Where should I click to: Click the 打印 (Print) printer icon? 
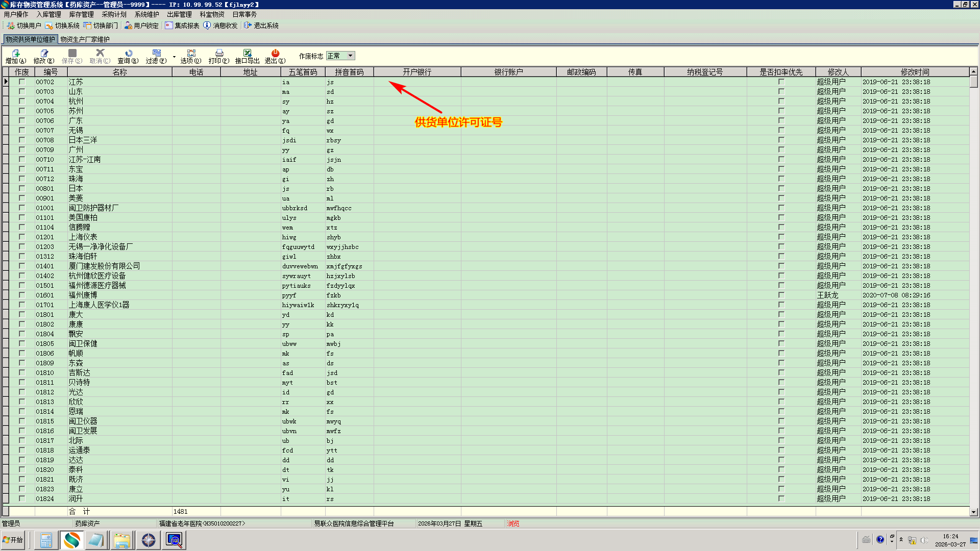219,54
